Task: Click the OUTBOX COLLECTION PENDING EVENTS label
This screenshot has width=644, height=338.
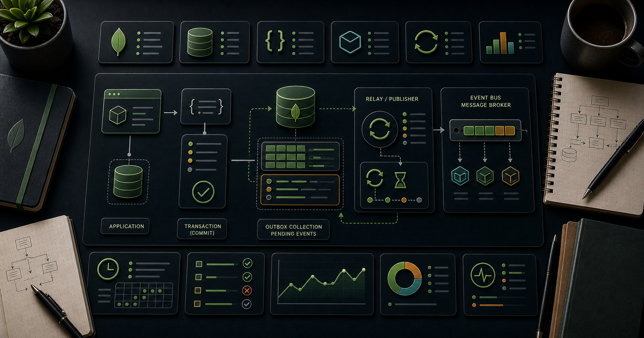Action: coord(294,230)
